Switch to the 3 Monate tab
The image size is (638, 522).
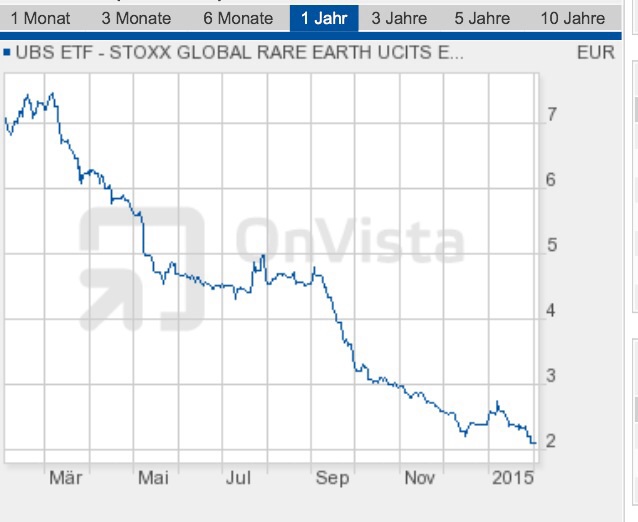coord(136,19)
